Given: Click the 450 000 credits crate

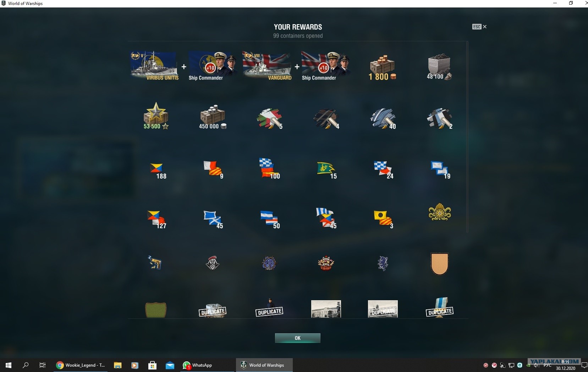Looking at the screenshot, I should click(x=213, y=117).
